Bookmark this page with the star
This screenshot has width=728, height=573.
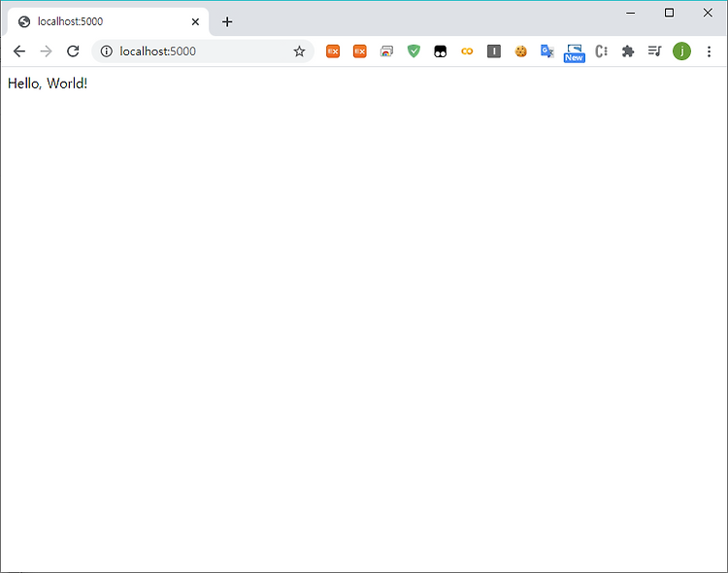point(300,51)
